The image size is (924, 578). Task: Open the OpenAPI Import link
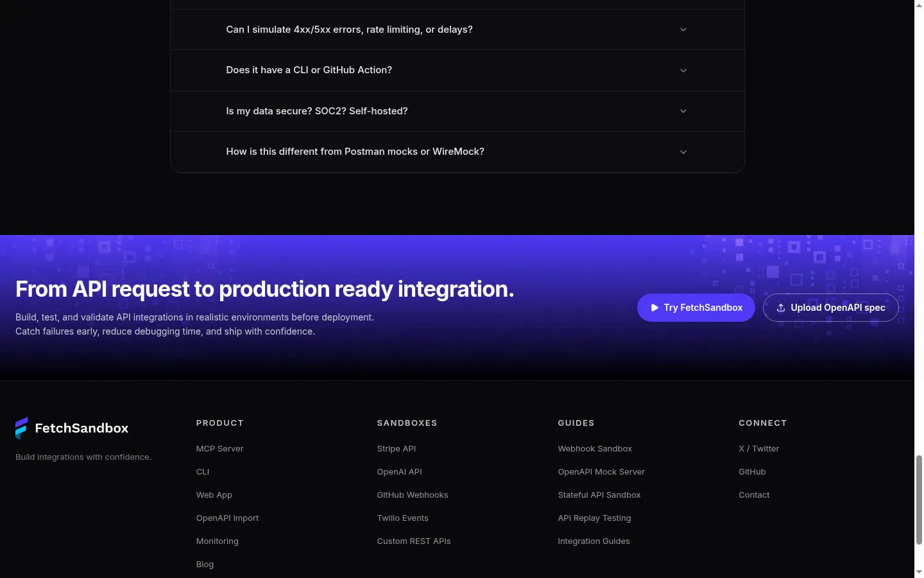(x=228, y=518)
